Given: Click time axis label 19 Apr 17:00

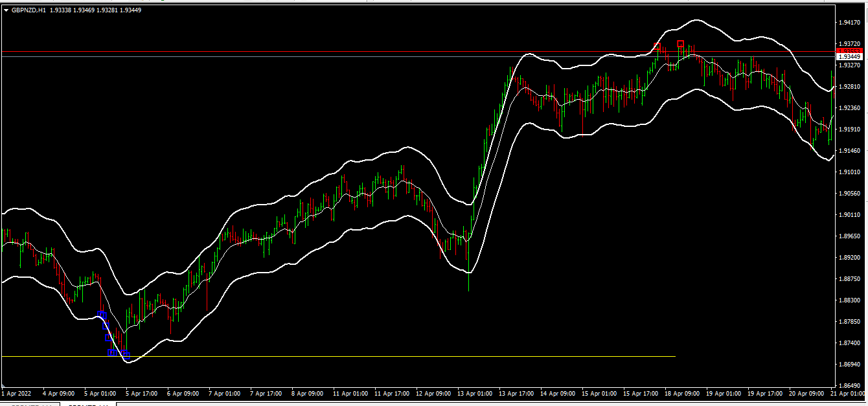Looking at the screenshot, I should point(766,393).
